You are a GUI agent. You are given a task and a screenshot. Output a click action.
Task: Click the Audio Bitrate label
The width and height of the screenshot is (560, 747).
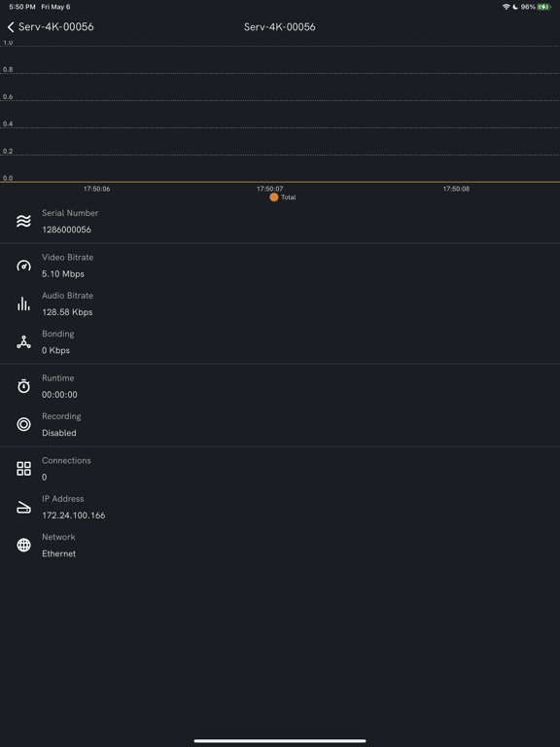tap(68, 296)
